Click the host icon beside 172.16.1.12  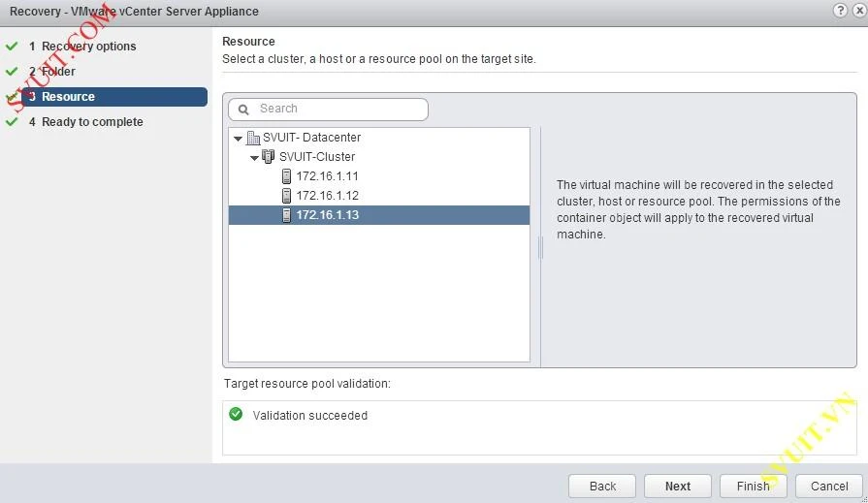tap(286, 196)
